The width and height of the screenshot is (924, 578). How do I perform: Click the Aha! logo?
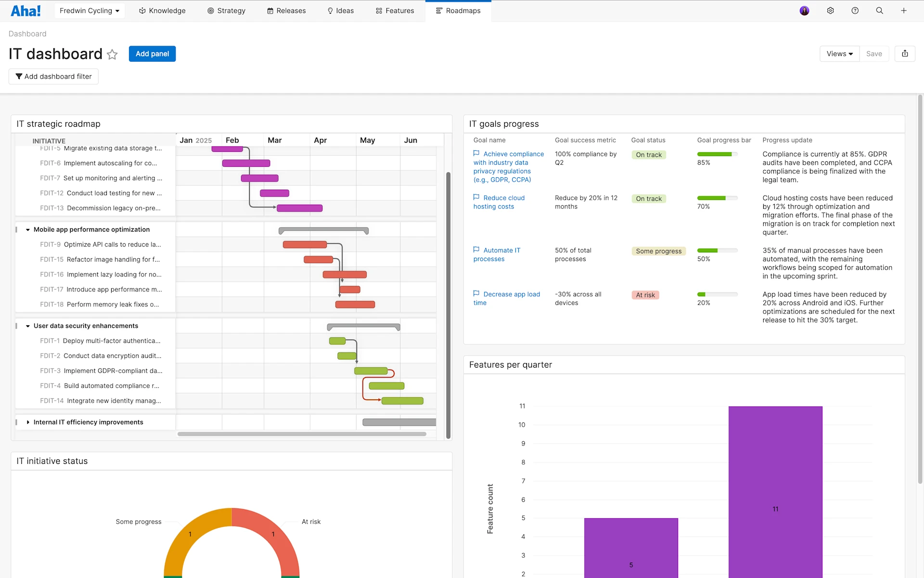[x=26, y=11]
